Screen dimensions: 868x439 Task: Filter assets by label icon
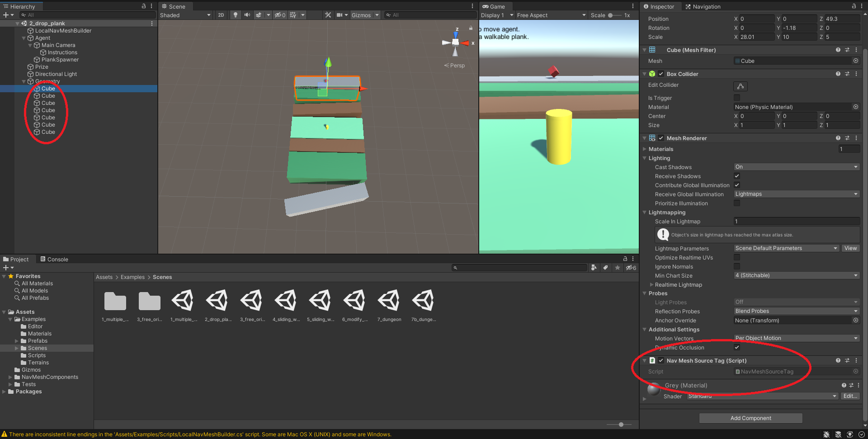pos(605,268)
